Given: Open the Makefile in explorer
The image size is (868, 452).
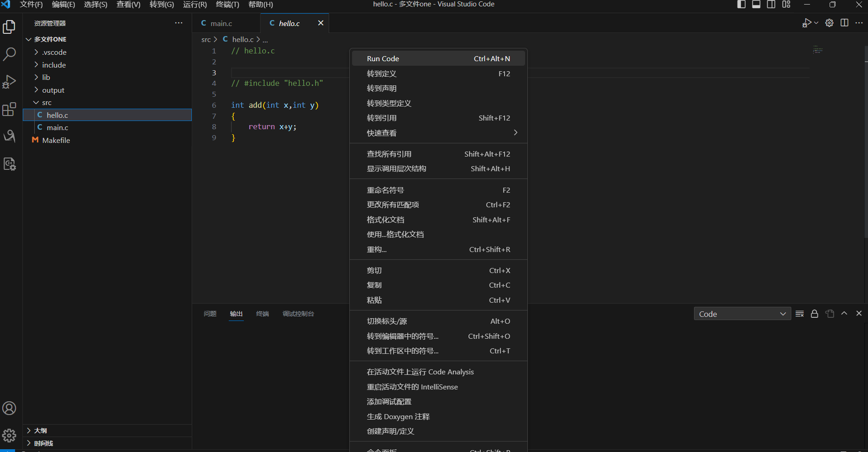Looking at the screenshot, I should point(107,140).
